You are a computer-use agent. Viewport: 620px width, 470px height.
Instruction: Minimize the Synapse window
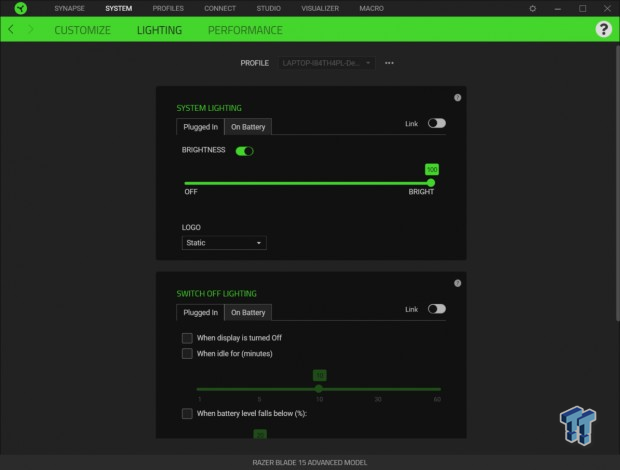(x=558, y=8)
